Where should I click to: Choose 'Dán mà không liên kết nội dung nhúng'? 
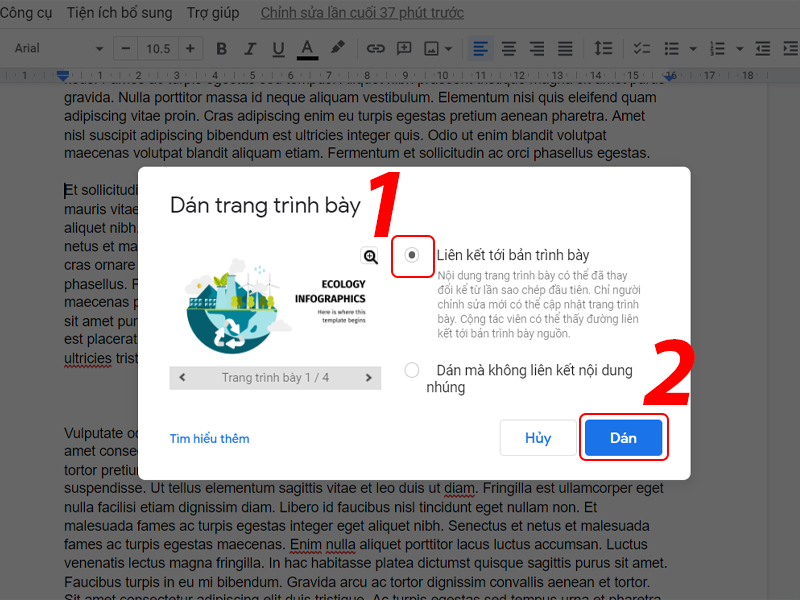pos(411,370)
